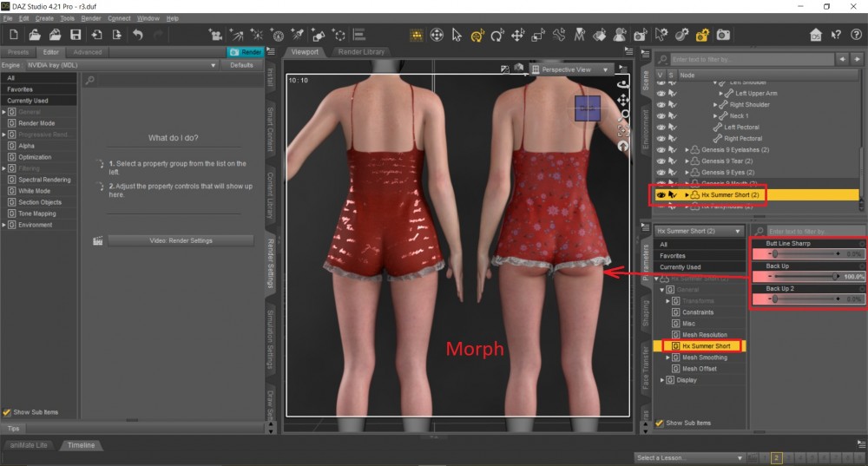Uncheck Show Sub Items in Parameters pane
The image size is (868, 466).
click(660, 423)
